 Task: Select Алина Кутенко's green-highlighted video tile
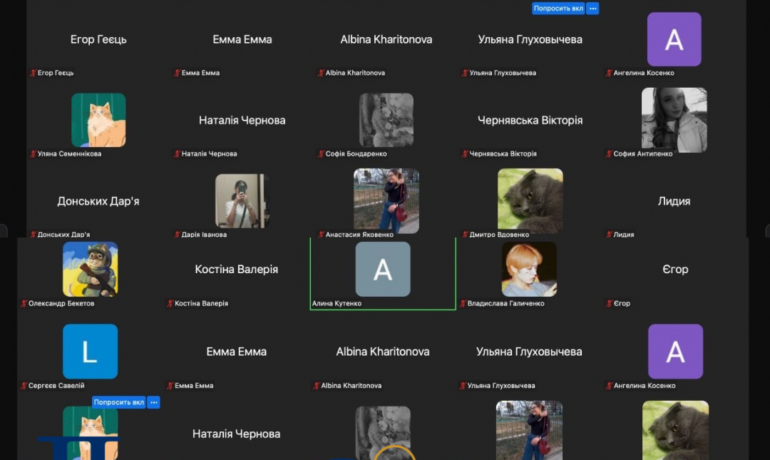[x=383, y=273]
